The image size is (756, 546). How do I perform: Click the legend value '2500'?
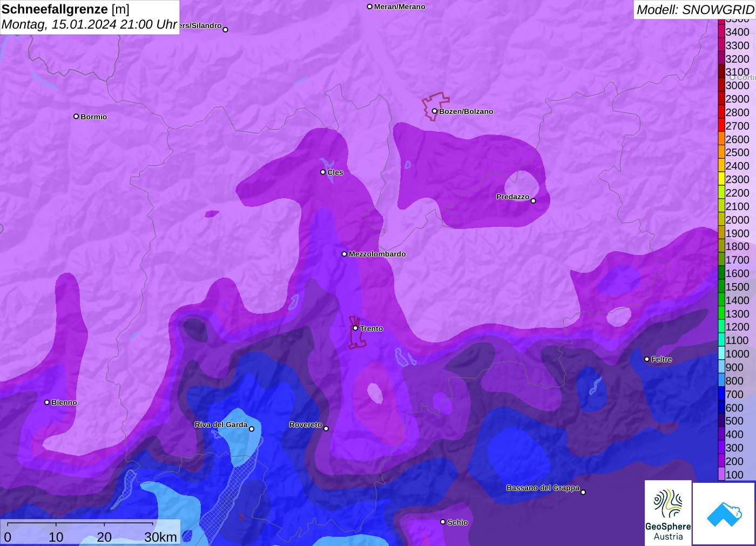coord(738,152)
